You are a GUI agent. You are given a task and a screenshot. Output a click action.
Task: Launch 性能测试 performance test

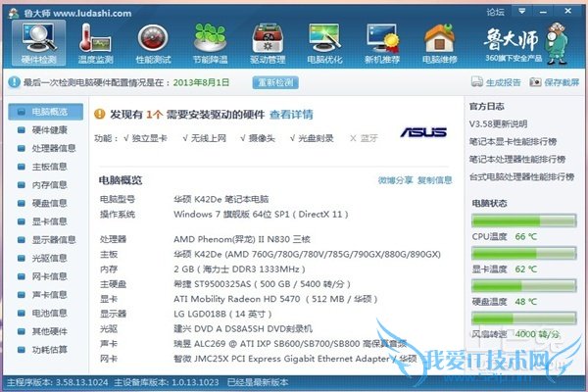[153, 43]
